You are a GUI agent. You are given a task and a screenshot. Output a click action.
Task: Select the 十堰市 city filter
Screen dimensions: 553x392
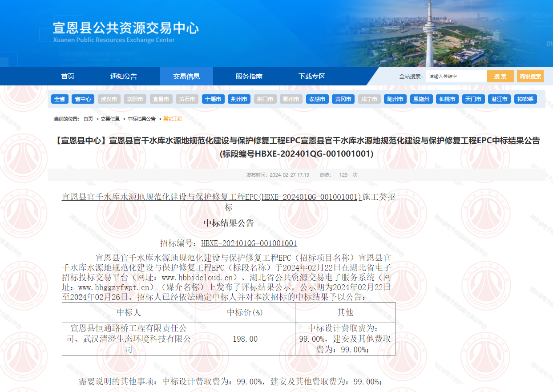[x=213, y=99]
